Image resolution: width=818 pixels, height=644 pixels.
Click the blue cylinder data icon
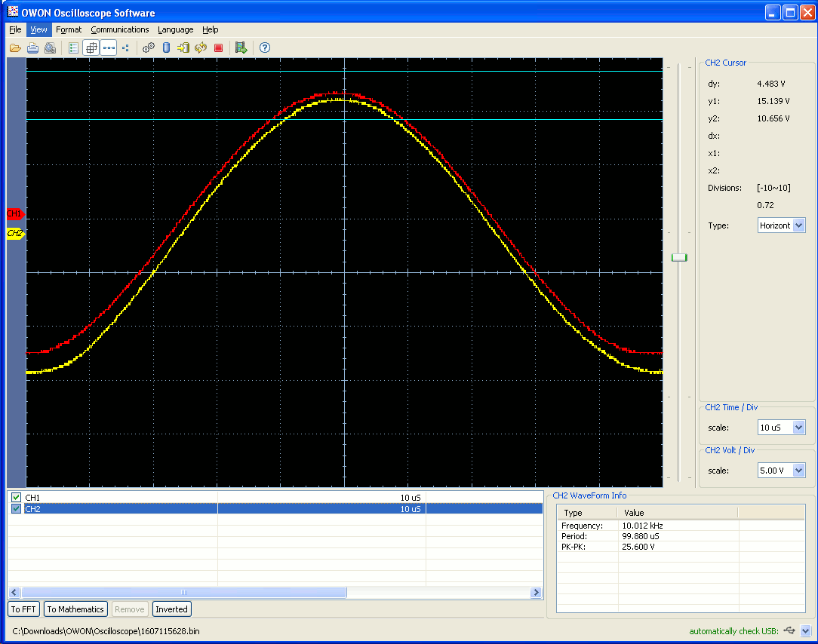[167, 48]
